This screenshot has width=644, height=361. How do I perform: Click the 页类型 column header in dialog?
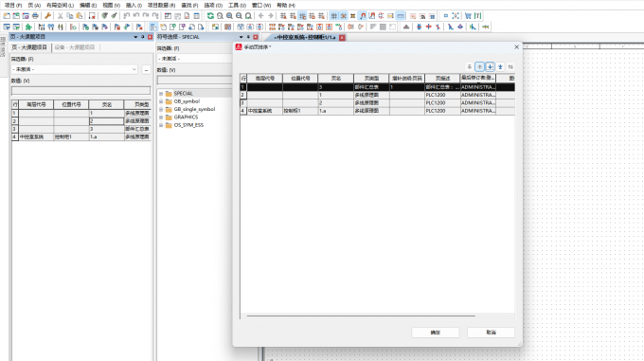(371, 78)
